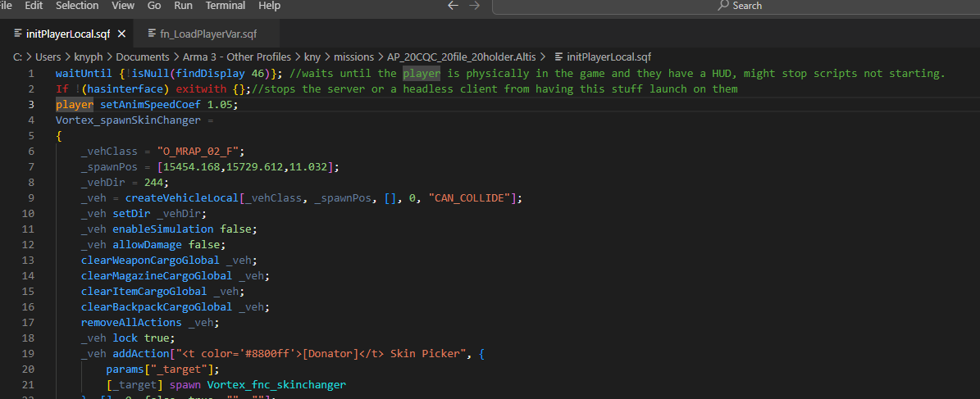Go forward using the right arrow
980x399 pixels.
point(474,6)
